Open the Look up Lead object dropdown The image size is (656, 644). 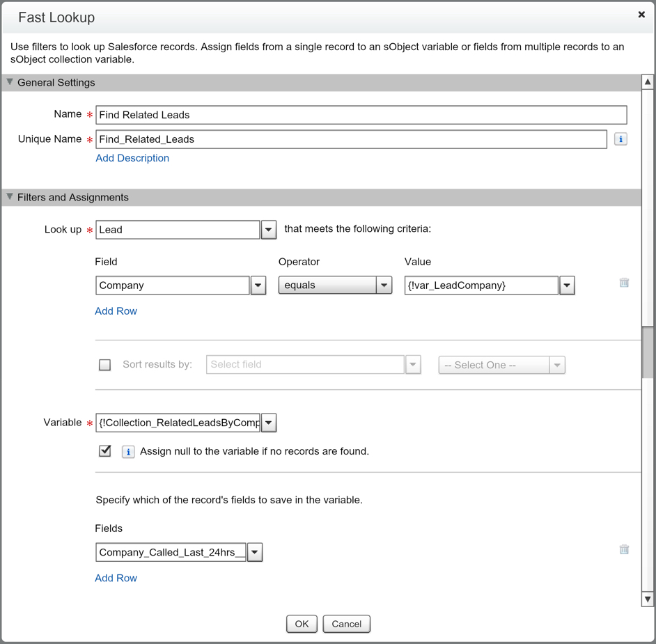pos(269,230)
